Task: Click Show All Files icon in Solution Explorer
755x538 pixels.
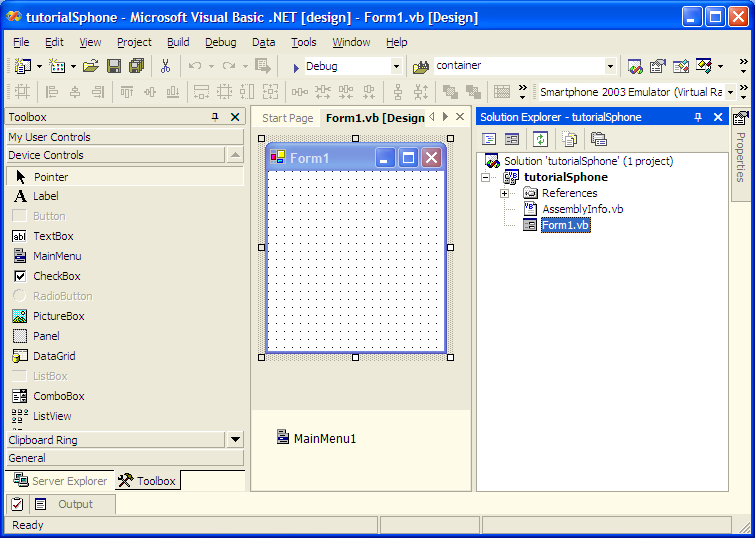Action: tap(570, 140)
